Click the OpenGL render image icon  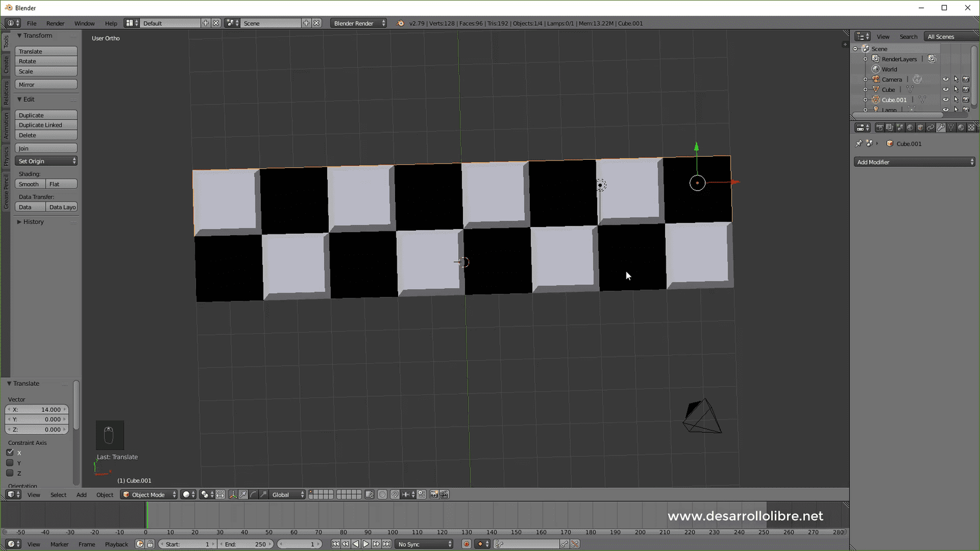[434, 495]
